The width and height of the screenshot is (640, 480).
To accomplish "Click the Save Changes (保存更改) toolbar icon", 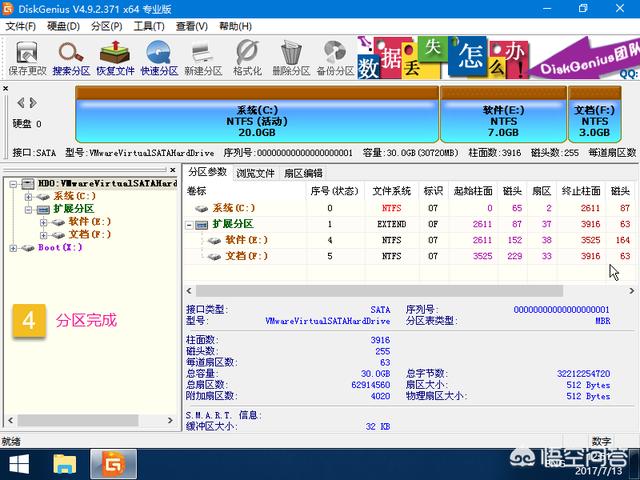I will pos(27,58).
